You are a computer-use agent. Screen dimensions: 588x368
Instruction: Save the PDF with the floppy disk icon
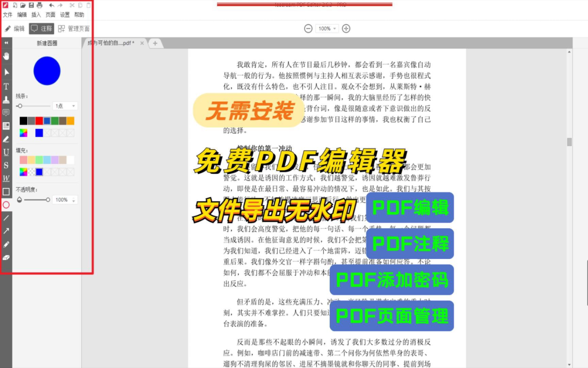31,5
